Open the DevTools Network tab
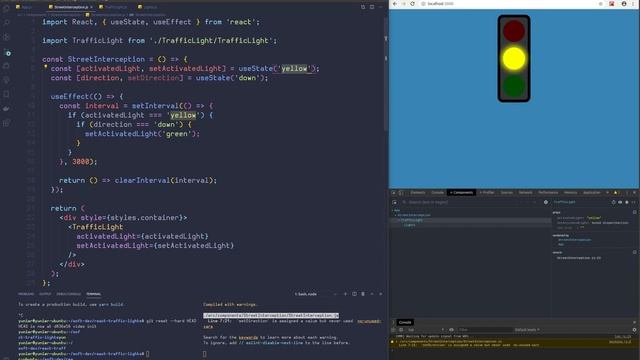 coord(526,193)
